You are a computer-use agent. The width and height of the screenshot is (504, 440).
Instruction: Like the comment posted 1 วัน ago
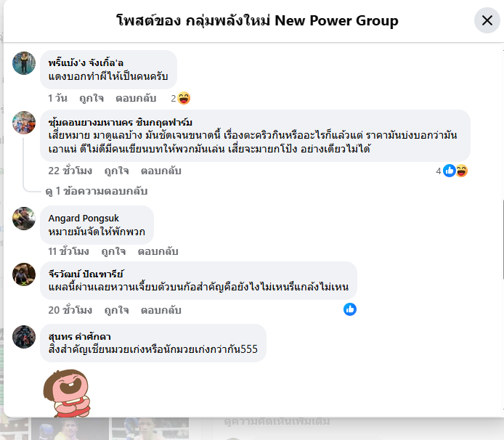[92, 98]
